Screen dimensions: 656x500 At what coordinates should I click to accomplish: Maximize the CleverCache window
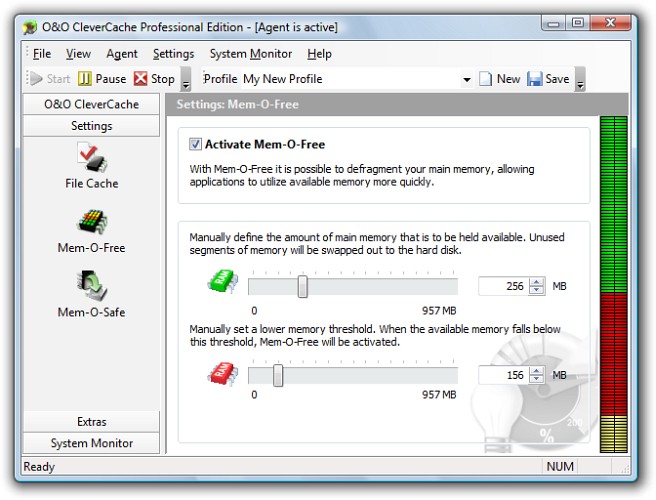(x=578, y=23)
